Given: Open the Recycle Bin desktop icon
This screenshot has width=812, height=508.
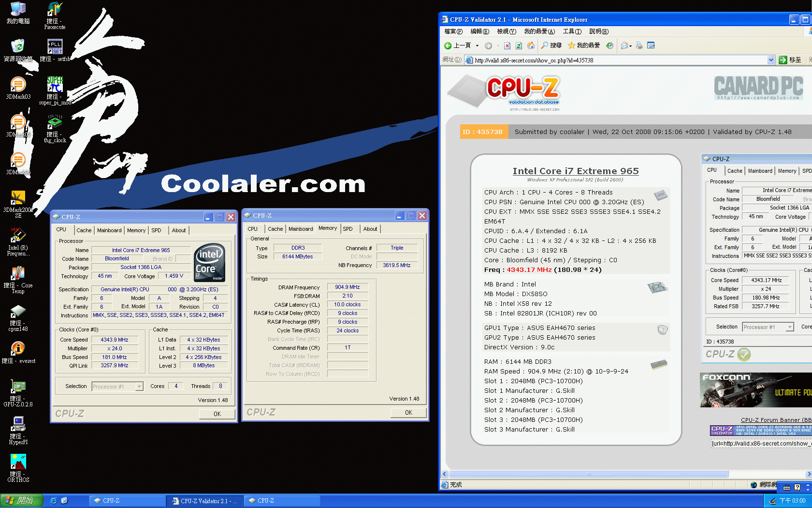Looking at the screenshot, I should pyautogui.click(x=18, y=51).
